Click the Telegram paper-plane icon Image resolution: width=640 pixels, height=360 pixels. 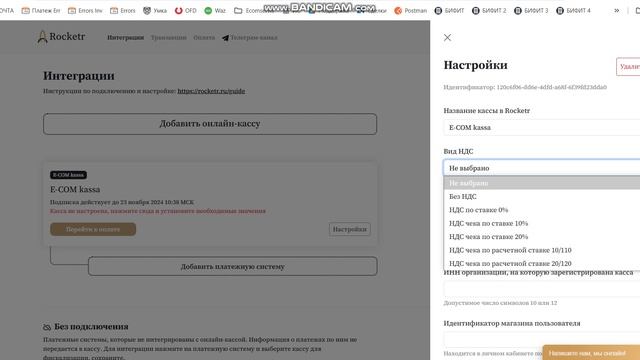225,38
